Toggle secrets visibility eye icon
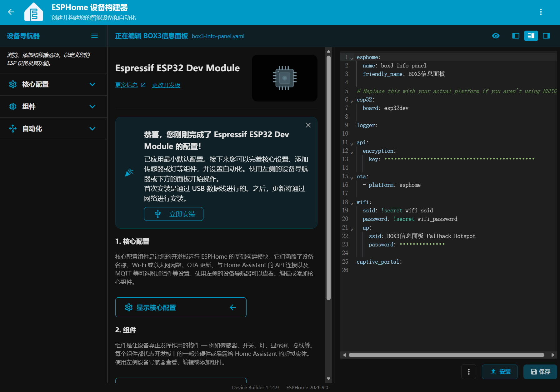 tap(496, 36)
